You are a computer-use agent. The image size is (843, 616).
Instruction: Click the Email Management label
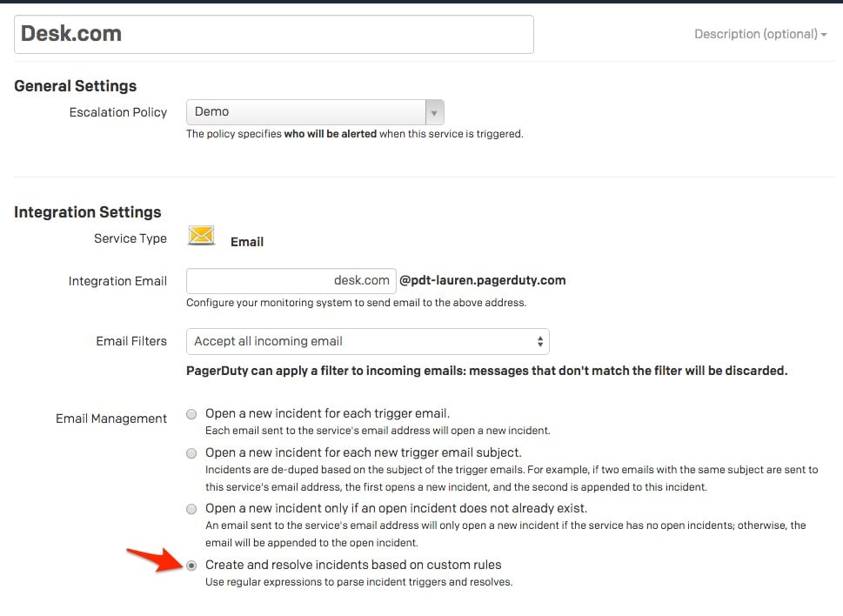point(110,418)
